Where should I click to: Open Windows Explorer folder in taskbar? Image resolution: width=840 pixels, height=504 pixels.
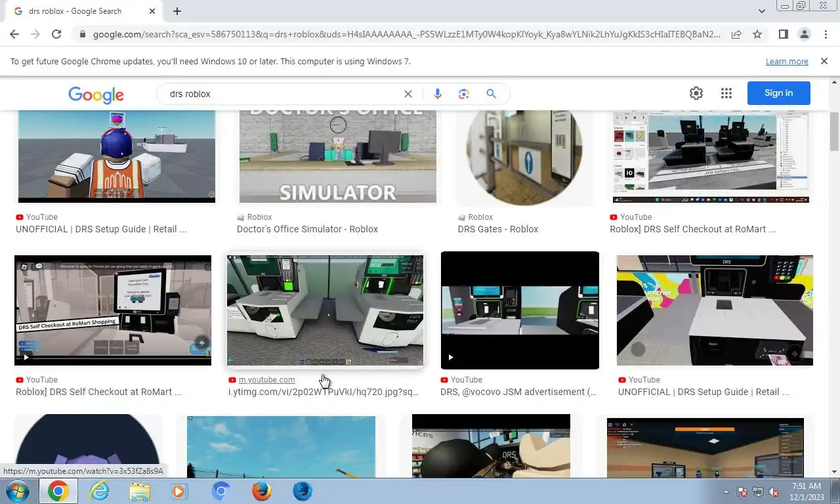140,491
